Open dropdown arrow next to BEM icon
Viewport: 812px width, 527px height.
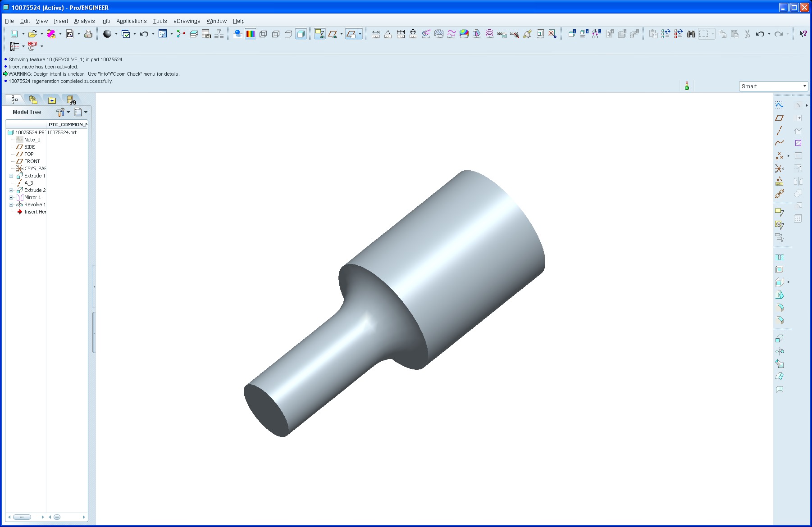42,46
